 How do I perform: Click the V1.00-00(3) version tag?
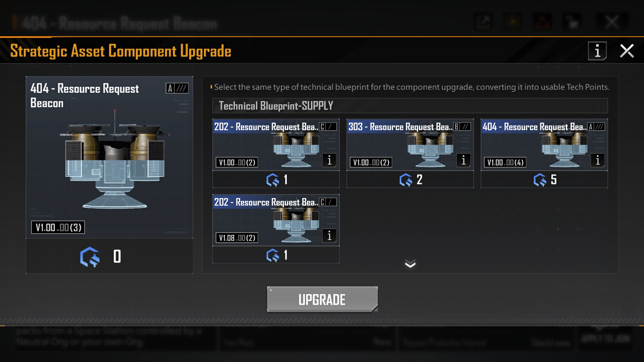58,227
